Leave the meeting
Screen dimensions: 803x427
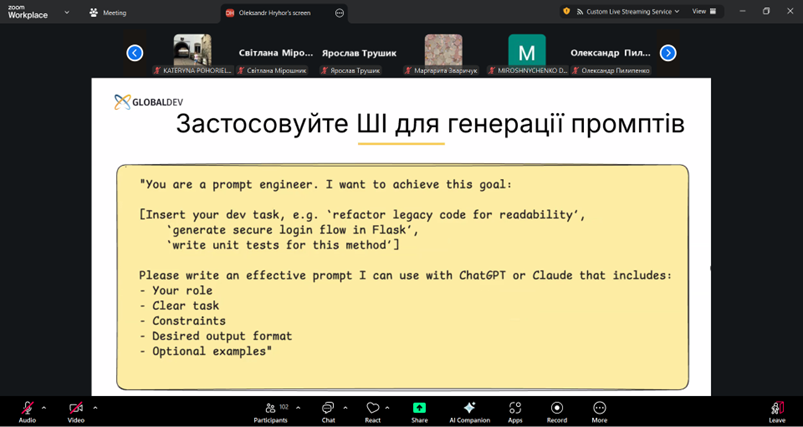777,409
